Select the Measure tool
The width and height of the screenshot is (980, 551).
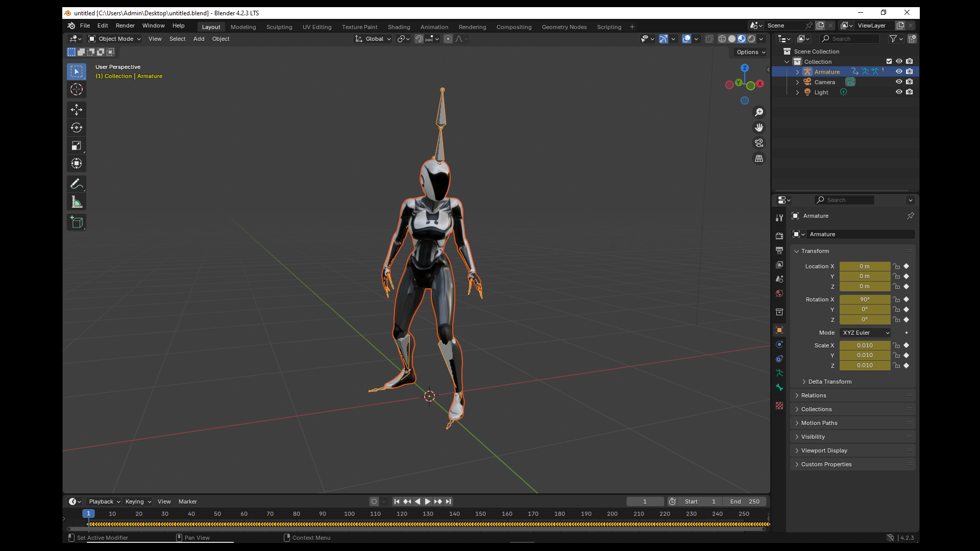pyautogui.click(x=77, y=203)
